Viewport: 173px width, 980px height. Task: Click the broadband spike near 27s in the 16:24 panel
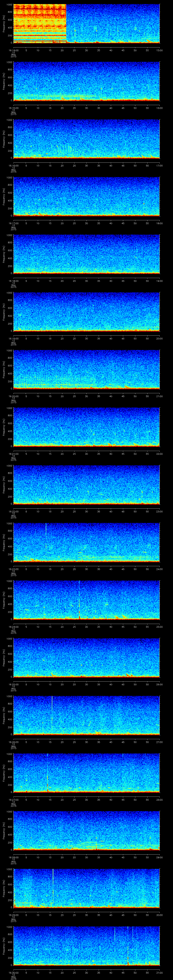click(x=79, y=599)
